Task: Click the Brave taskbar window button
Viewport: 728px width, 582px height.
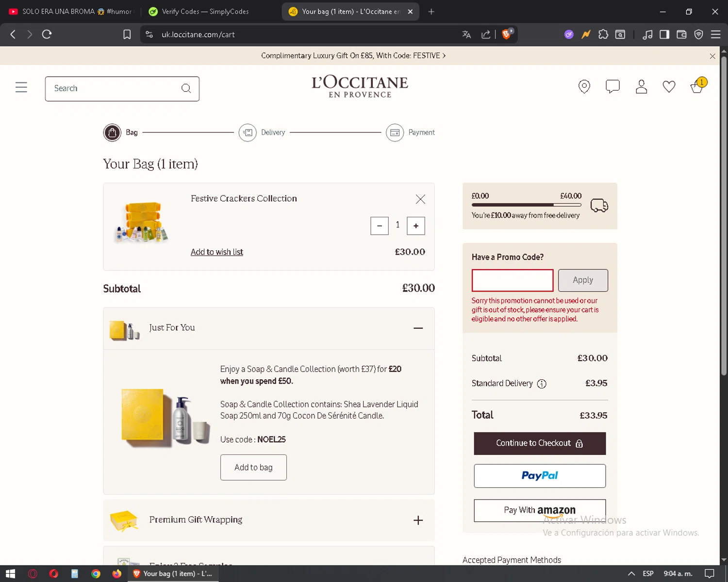Action: (173, 574)
